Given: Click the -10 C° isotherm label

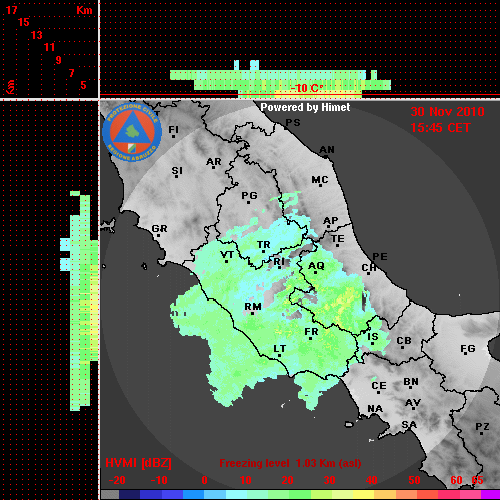Looking at the screenshot, I should (x=306, y=88).
